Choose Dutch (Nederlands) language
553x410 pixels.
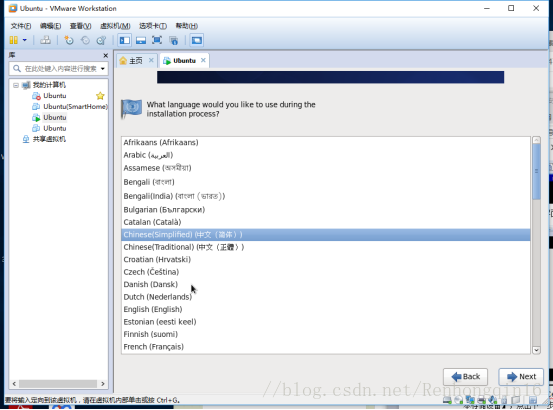(326, 297)
